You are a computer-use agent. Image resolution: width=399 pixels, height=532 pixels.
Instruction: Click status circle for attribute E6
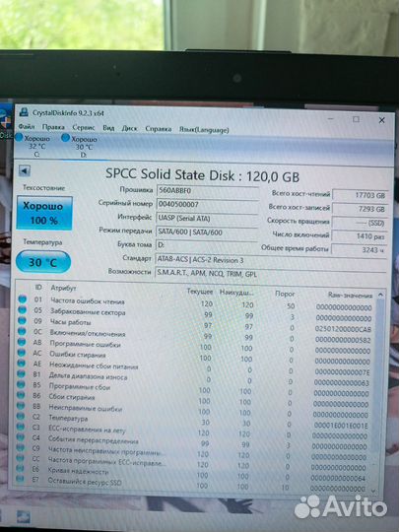click(x=20, y=468)
